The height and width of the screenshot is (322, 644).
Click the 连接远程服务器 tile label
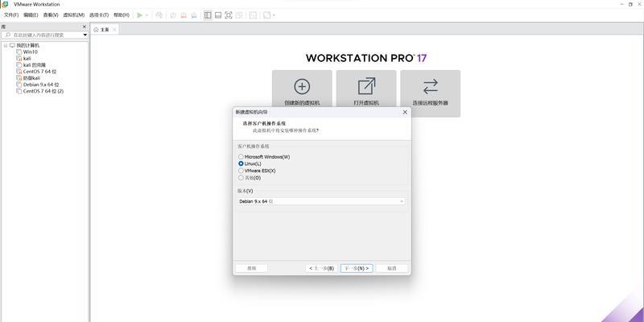[x=431, y=103]
